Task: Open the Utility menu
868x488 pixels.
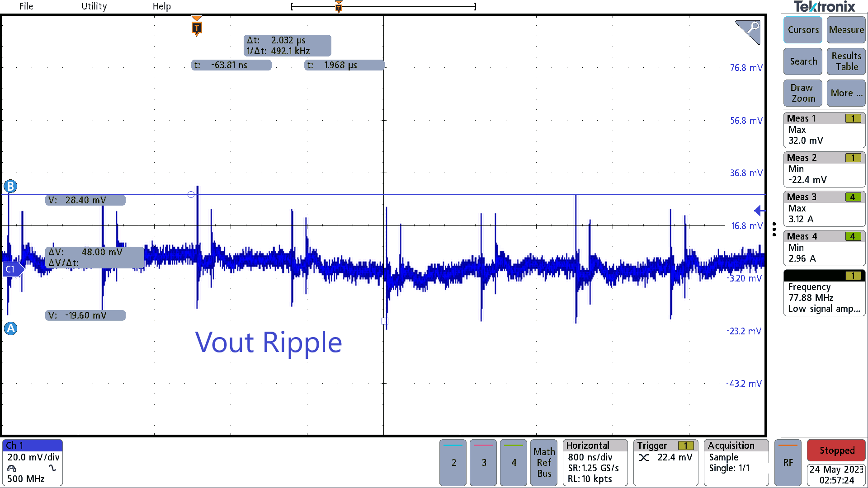Action: [94, 6]
